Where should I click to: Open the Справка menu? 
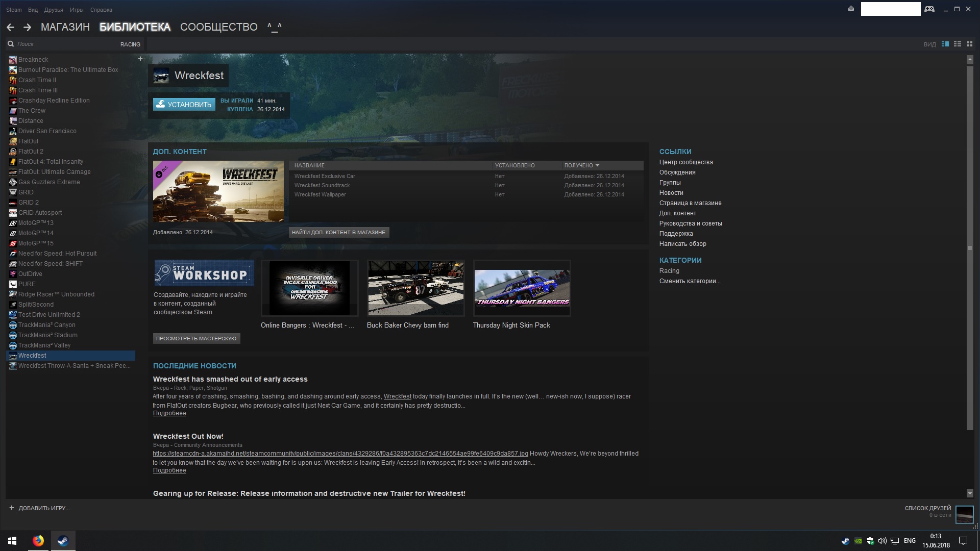click(101, 10)
